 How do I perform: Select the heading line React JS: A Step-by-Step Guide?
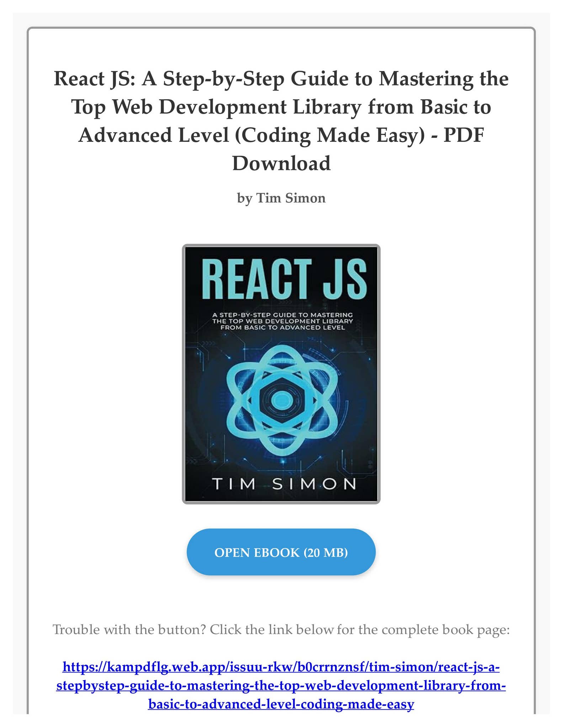[281, 79]
